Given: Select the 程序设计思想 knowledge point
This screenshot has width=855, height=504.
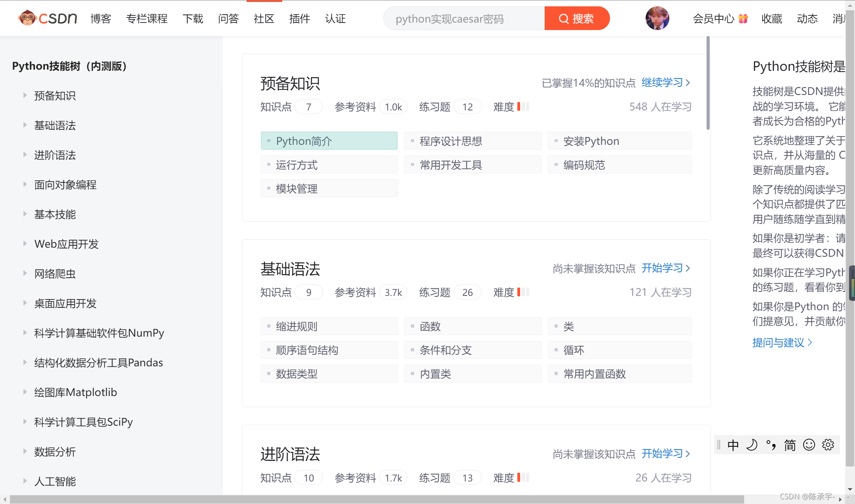Looking at the screenshot, I should 473,141.
